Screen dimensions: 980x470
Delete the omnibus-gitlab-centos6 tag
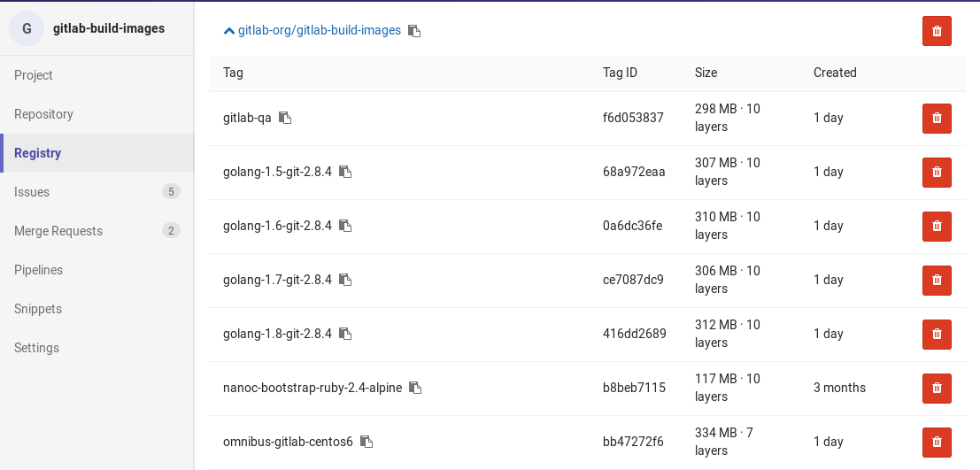coord(937,443)
